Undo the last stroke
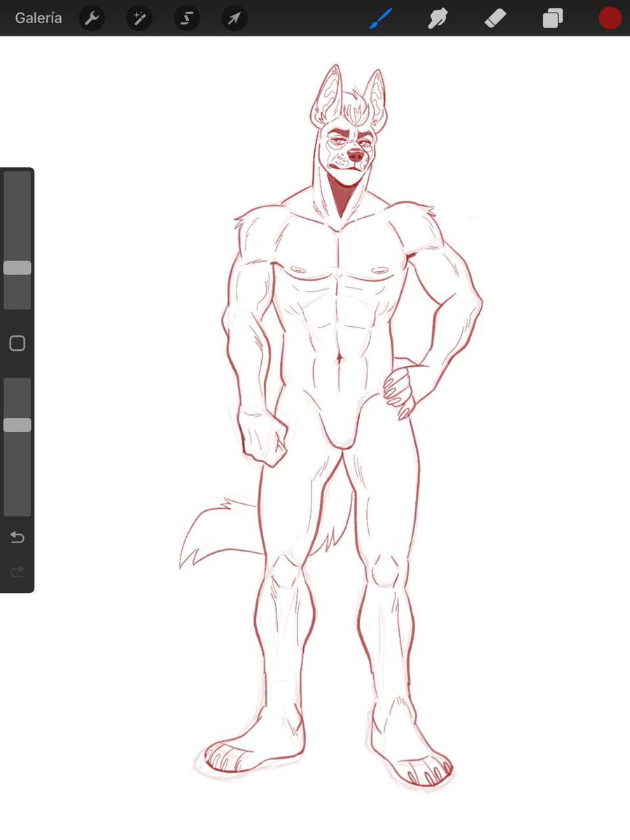The height and width of the screenshot is (840, 630). click(17, 538)
